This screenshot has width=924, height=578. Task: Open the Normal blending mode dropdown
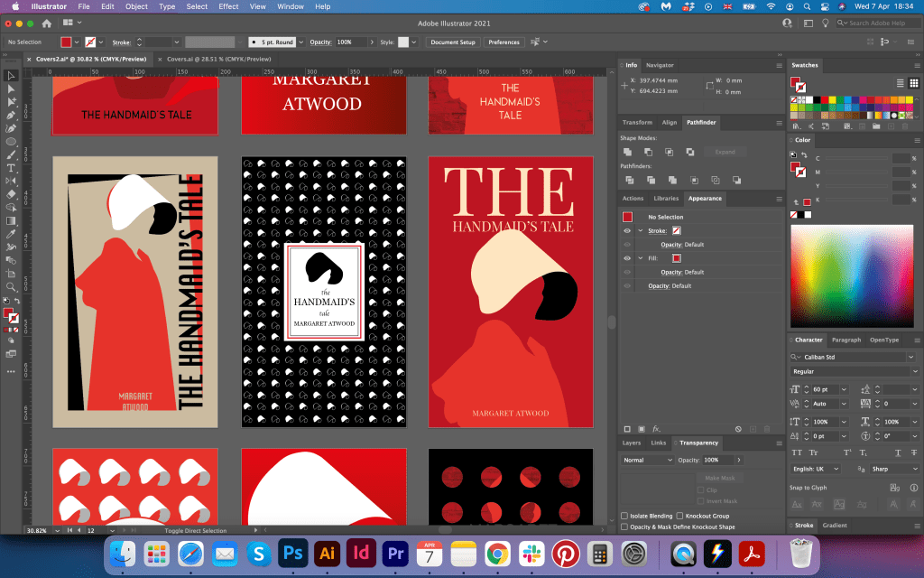coord(645,460)
